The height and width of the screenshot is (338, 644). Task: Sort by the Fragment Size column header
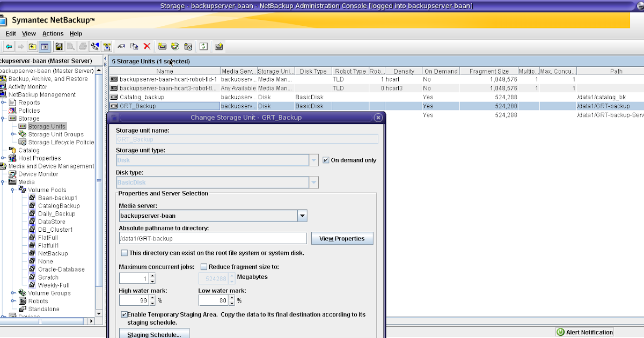click(x=489, y=71)
